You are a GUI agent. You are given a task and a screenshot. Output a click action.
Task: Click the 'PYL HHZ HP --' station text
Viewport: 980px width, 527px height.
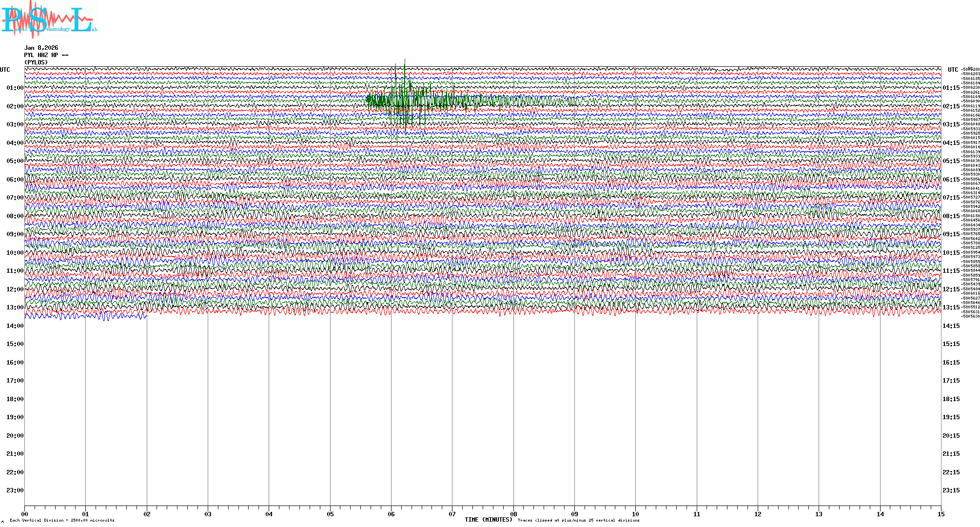point(46,55)
